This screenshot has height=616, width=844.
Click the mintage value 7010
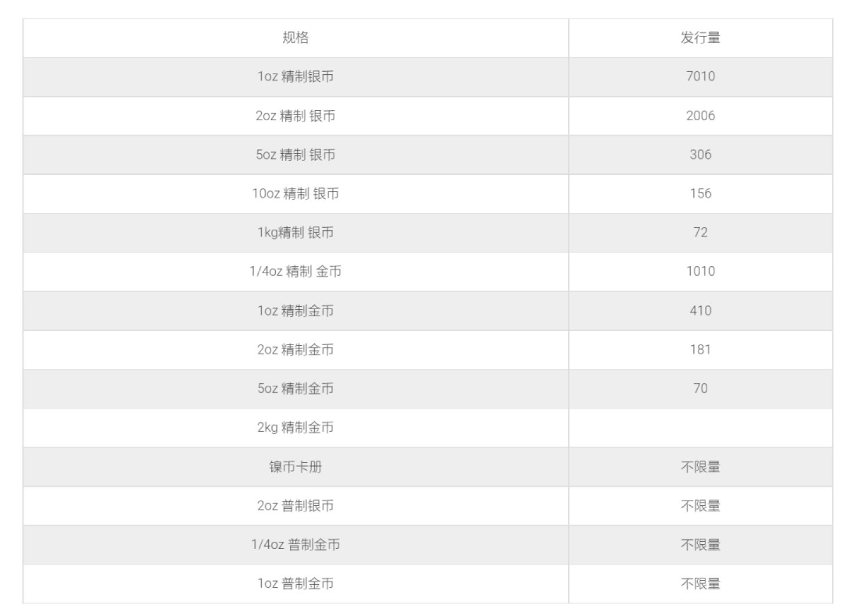(x=700, y=77)
